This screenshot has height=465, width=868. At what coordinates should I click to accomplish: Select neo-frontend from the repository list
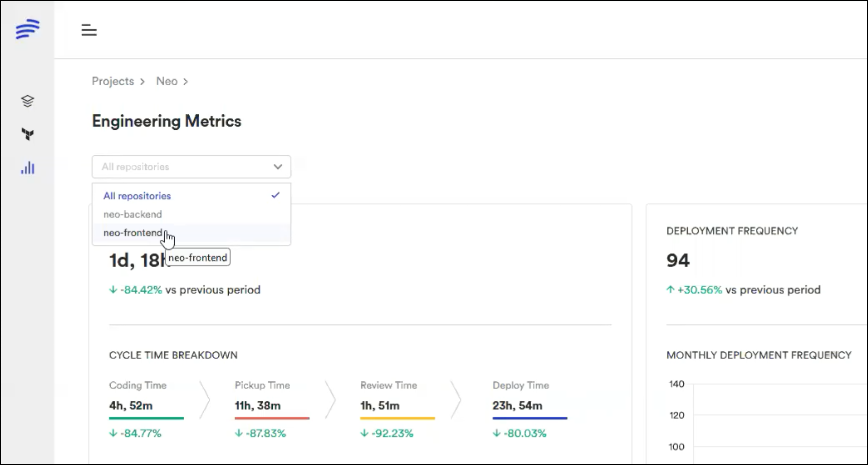[132, 232]
